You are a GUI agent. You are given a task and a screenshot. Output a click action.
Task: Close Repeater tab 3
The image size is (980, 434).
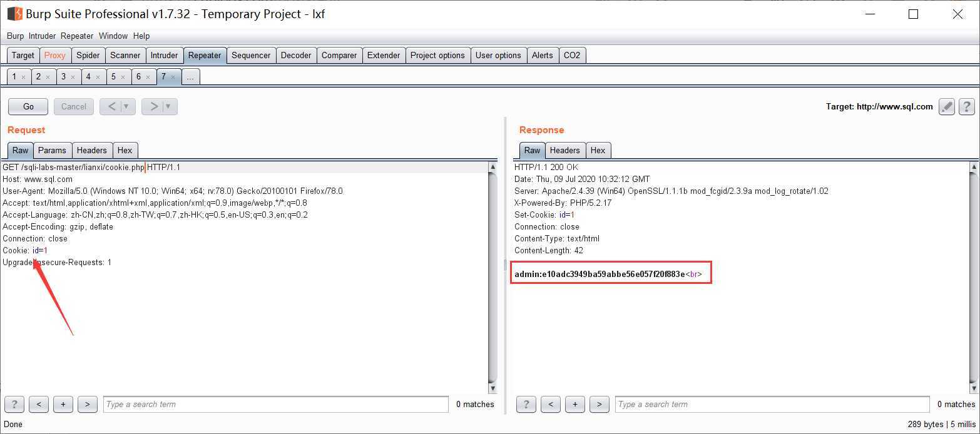(x=73, y=77)
